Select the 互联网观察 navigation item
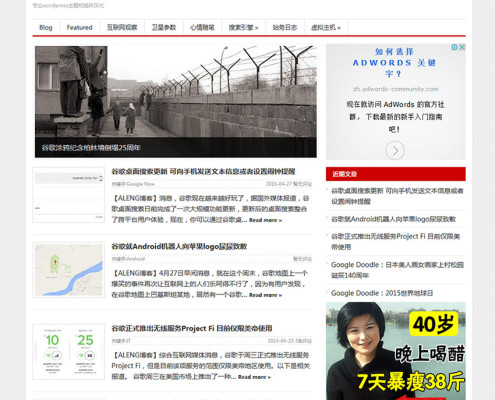Viewport: 495px width, 400px height. click(x=122, y=27)
